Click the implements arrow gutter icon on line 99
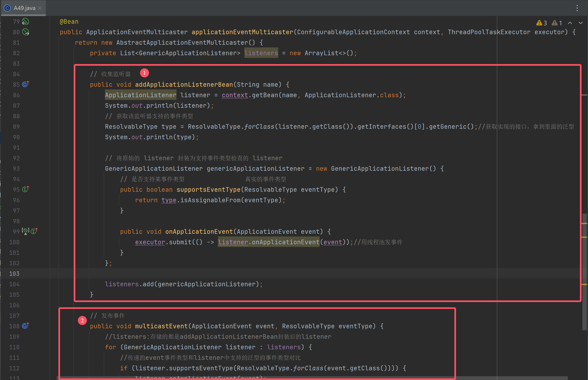The width and height of the screenshot is (588, 380). coord(34,231)
